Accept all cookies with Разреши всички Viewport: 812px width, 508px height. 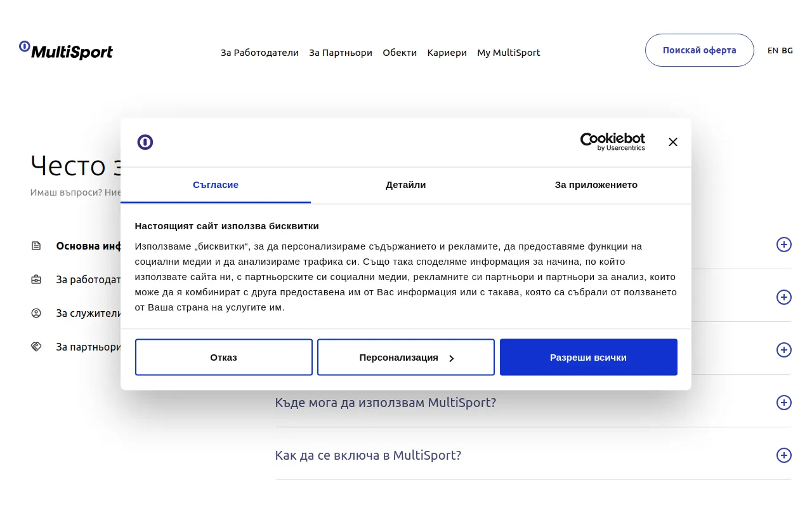589,357
